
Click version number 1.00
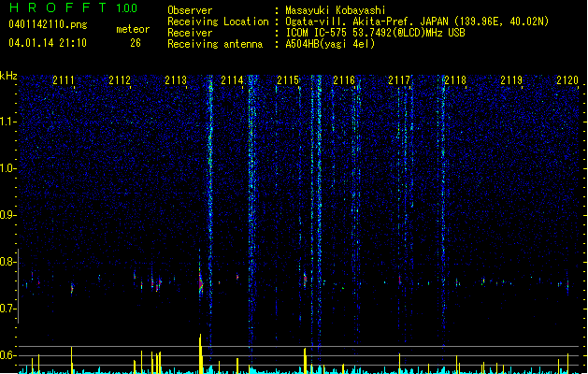pyautogui.click(x=127, y=8)
